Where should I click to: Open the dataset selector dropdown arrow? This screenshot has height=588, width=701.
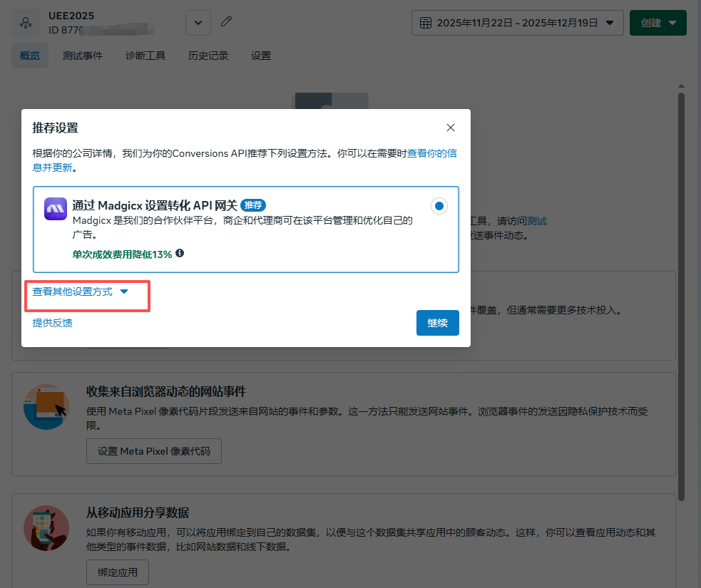[x=198, y=23]
